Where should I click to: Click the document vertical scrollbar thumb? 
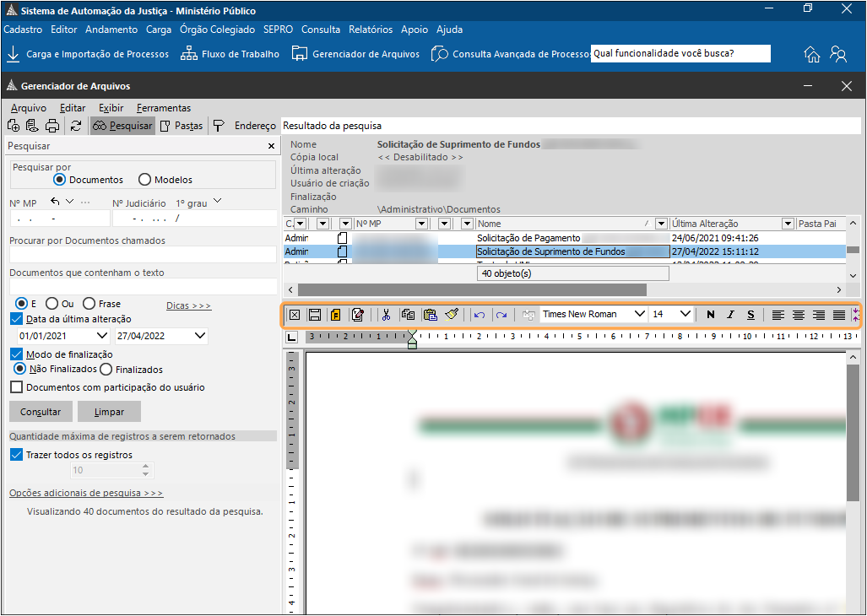pos(853,433)
